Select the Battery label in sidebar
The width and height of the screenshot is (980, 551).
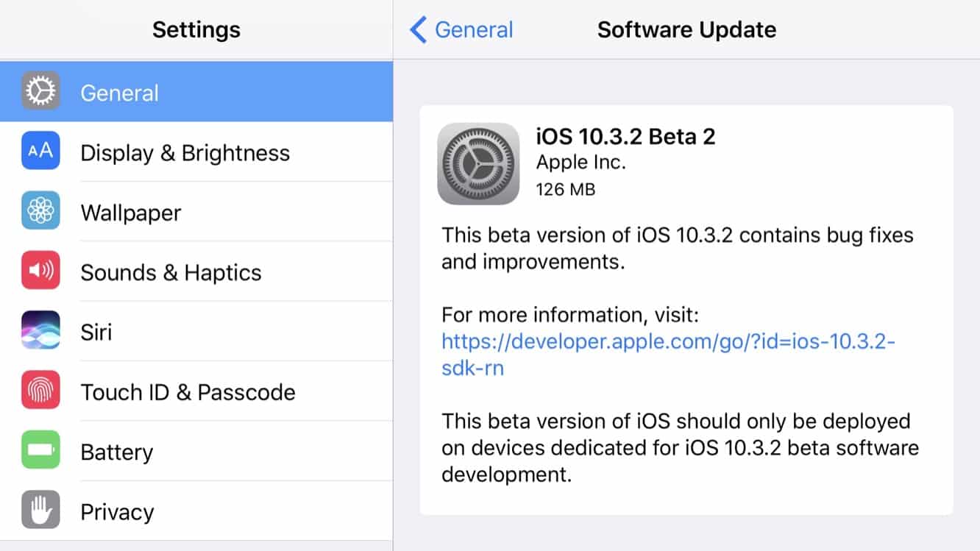(117, 452)
